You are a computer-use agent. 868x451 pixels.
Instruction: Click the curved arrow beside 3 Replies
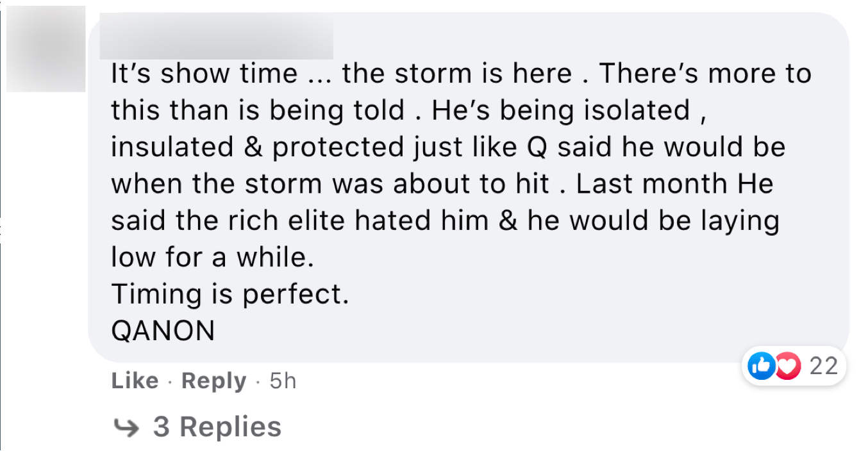(x=126, y=427)
